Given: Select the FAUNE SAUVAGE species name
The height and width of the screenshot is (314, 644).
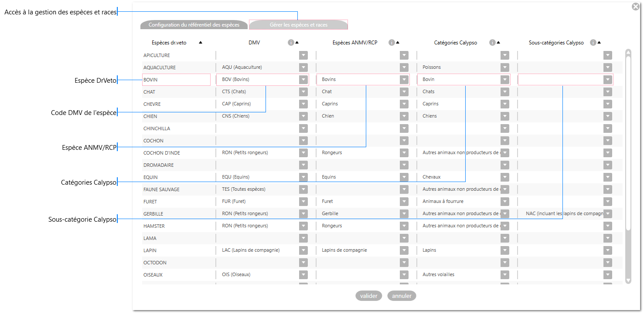Looking at the screenshot, I should point(161,189).
